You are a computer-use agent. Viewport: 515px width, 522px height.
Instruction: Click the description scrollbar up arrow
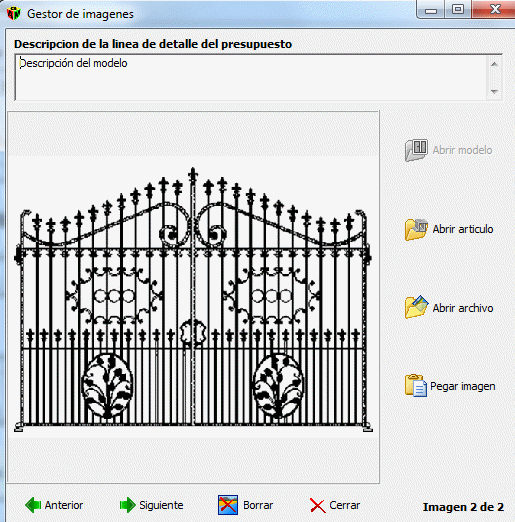pos(494,64)
